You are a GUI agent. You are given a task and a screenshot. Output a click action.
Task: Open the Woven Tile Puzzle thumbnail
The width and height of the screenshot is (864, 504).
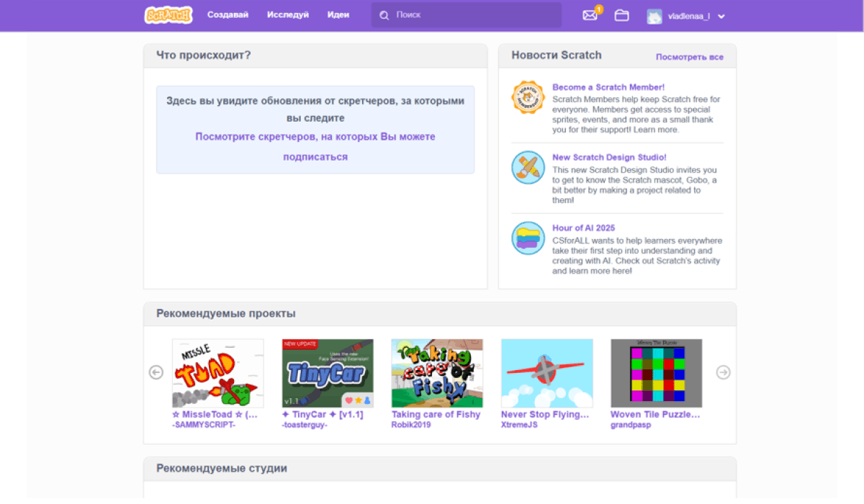656,373
